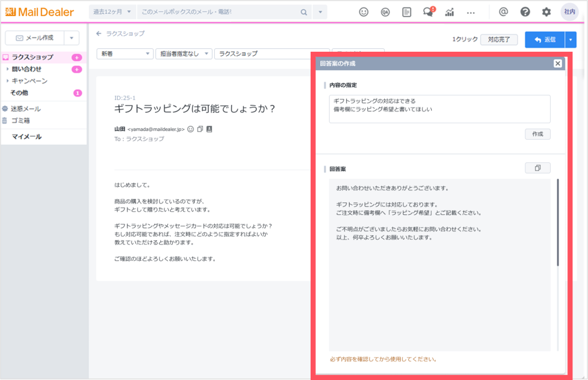Select 迷惑メール folder in sidebar
The image size is (588, 380).
26,109
